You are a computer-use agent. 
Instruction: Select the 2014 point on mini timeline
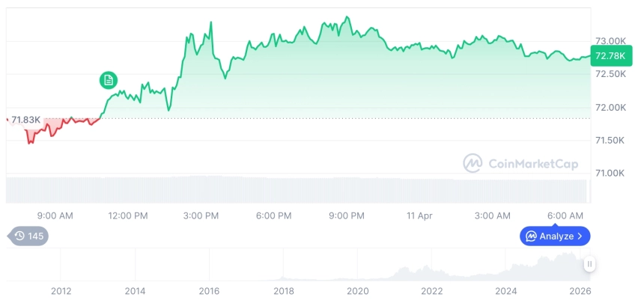135,290
